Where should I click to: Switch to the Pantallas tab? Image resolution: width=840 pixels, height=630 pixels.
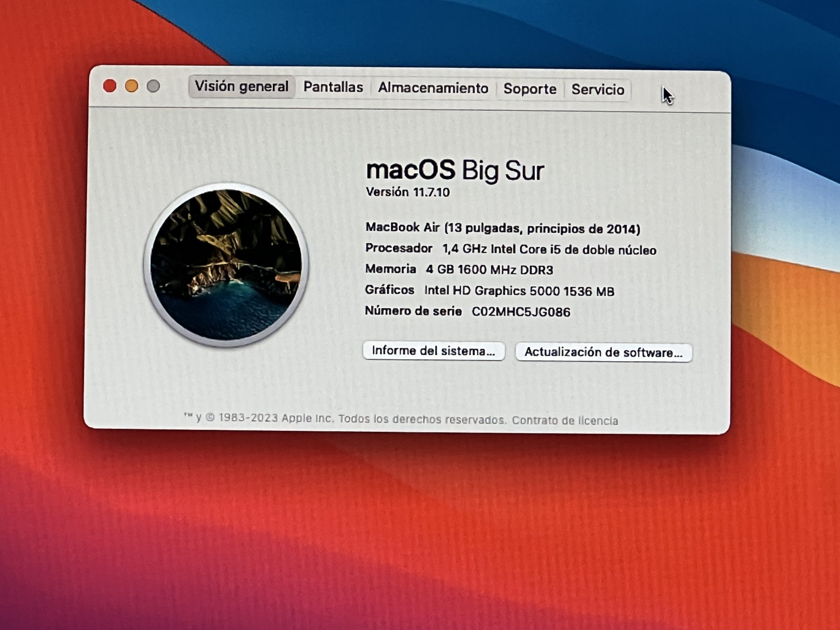[333, 87]
